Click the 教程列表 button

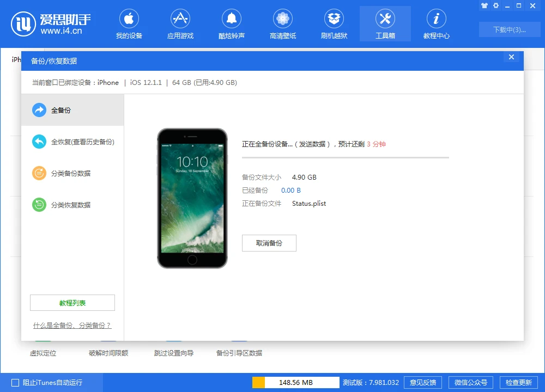pos(72,303)
